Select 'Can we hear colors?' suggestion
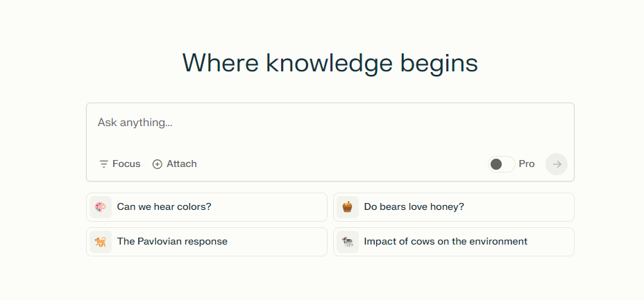Screen dimensions: 644x300 (x=207, y=207)
